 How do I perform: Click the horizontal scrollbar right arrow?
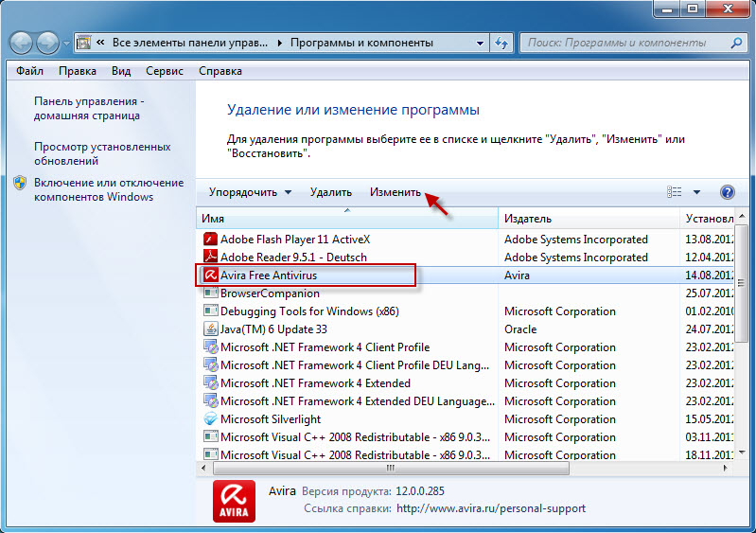point(725,468)
